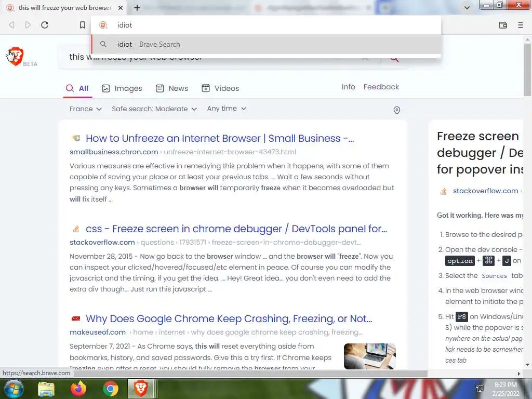The width and height of the screenshot is (532, 399).
Task: Click the horizontal scrollbar right arrow
Action: point(519,374)
